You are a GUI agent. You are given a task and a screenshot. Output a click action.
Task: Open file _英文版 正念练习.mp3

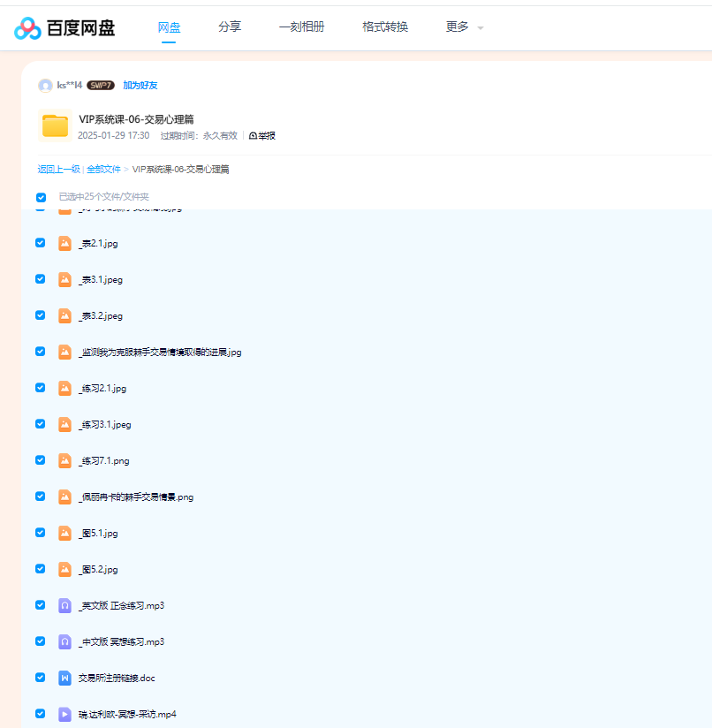point(121,605)
